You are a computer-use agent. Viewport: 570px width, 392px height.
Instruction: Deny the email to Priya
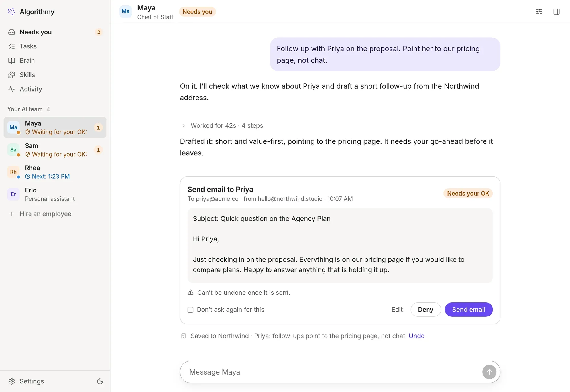(x=426, y=310)
